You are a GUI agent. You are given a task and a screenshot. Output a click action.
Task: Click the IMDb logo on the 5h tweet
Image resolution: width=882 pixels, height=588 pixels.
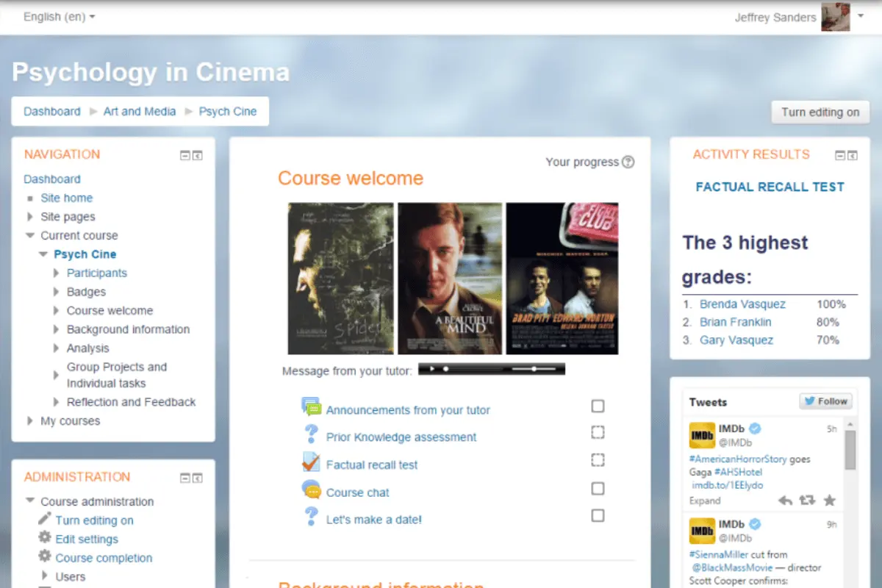(x=702, y=435)
